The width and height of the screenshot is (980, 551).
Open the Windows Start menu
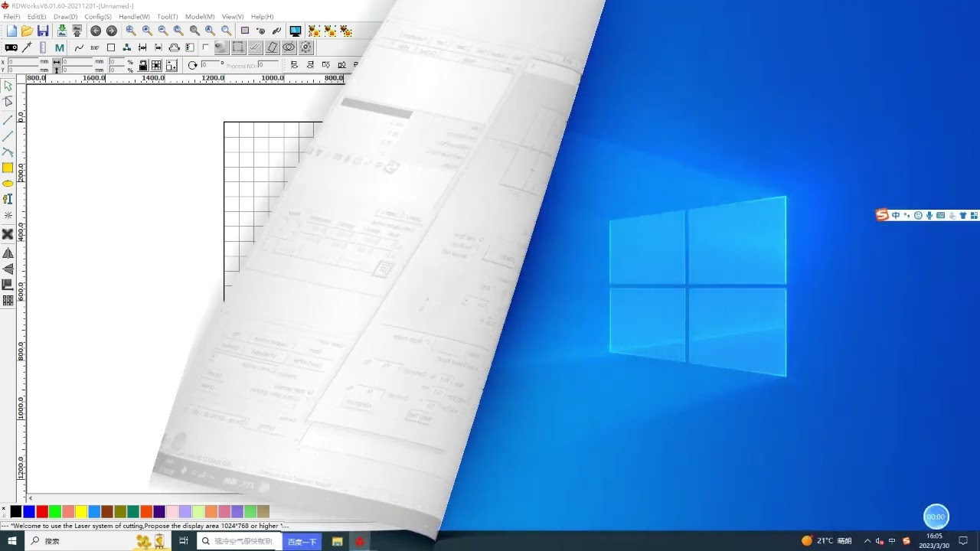tap(11, 541)
